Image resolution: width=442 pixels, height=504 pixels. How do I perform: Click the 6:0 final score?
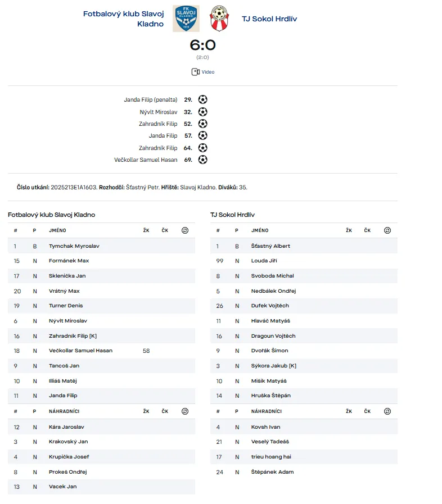click(x=202, y=45)
